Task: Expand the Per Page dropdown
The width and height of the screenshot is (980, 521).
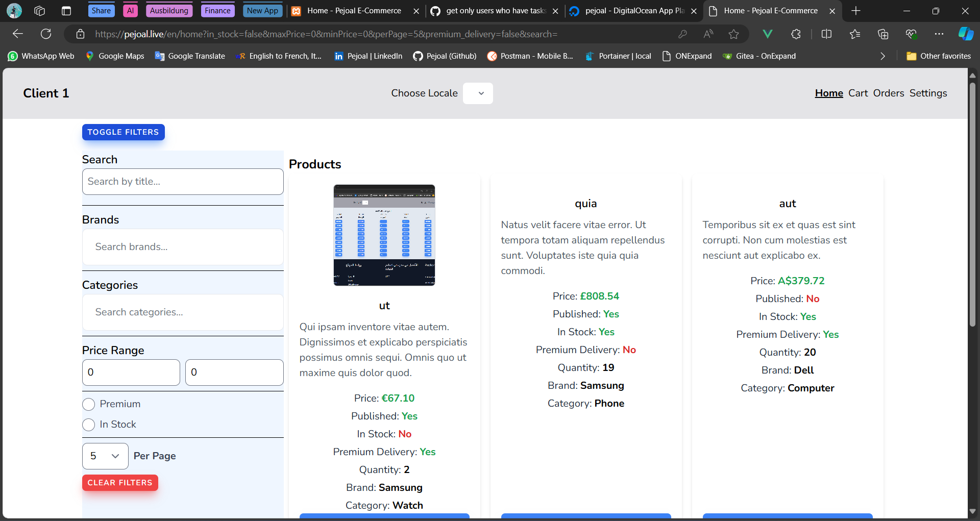Action: [105, 456]
